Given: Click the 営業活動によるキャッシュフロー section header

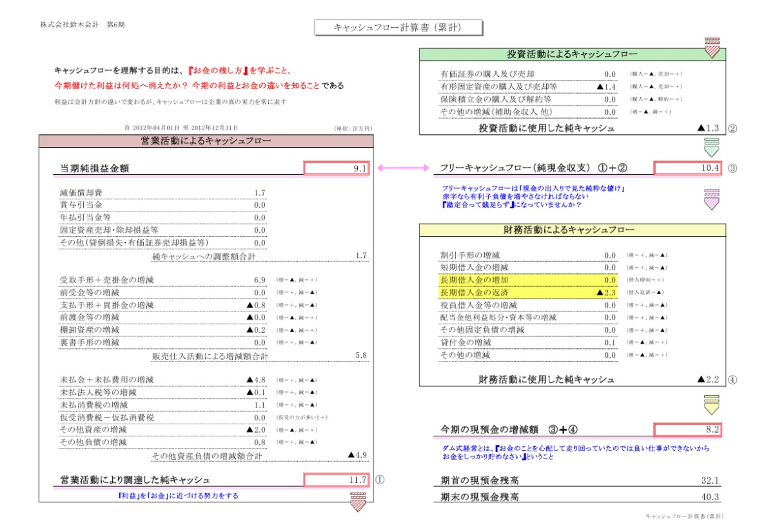Looking at the screenshot, I should [206, 141].
